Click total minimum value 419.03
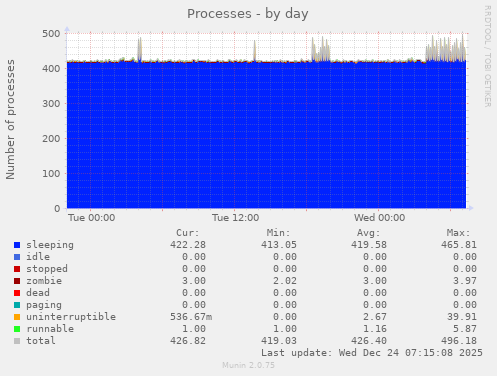Screen dimensions: 497x376 point(279,341)
